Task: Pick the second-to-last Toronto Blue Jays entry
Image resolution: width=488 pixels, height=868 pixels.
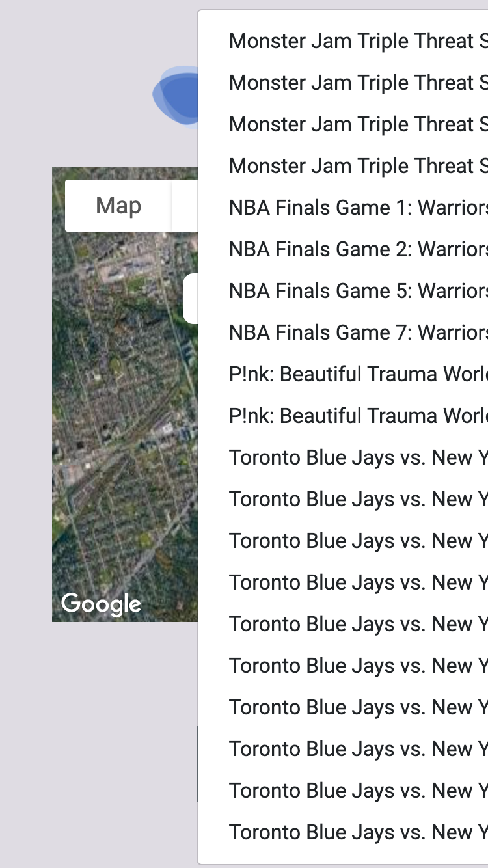Action: (x=344, y=791)
